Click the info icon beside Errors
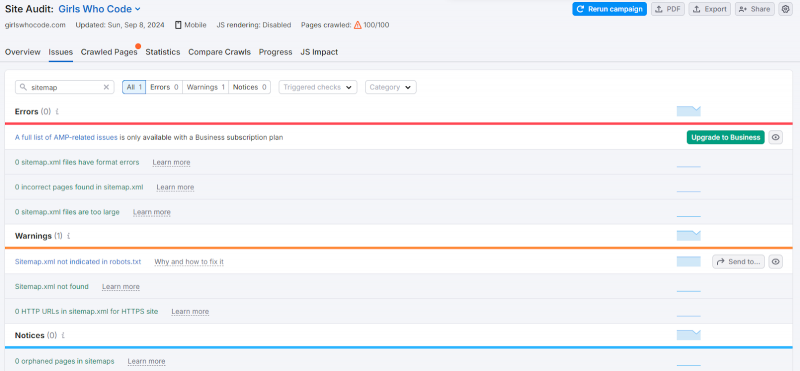800x371 pixels. click(57, 112)
